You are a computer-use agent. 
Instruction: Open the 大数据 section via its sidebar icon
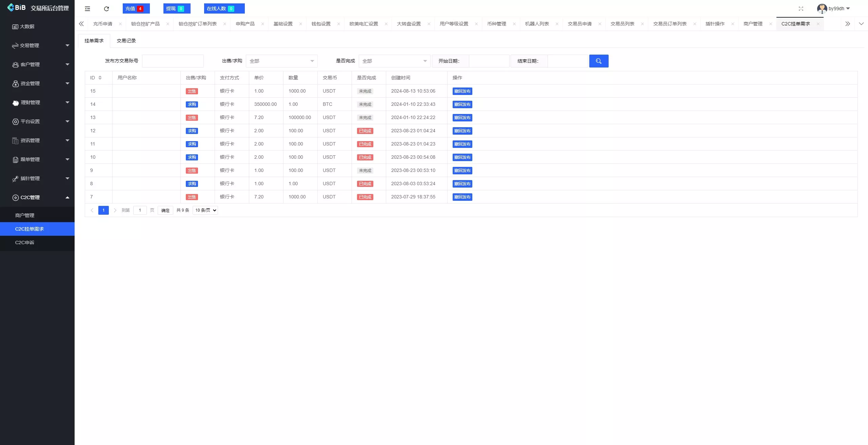(15, 26)
